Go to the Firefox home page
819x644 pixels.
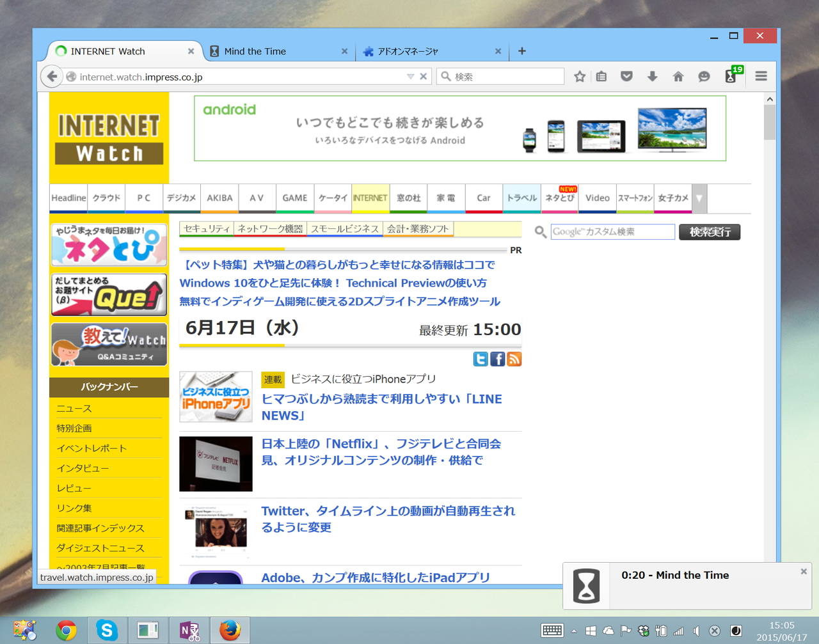(678, 76)
